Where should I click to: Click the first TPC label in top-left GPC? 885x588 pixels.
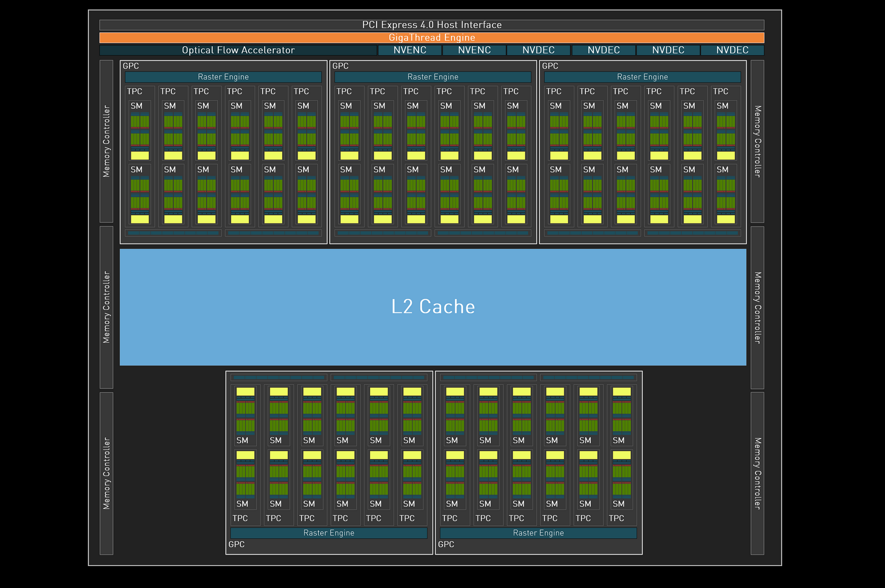click(x=135, y=91)
